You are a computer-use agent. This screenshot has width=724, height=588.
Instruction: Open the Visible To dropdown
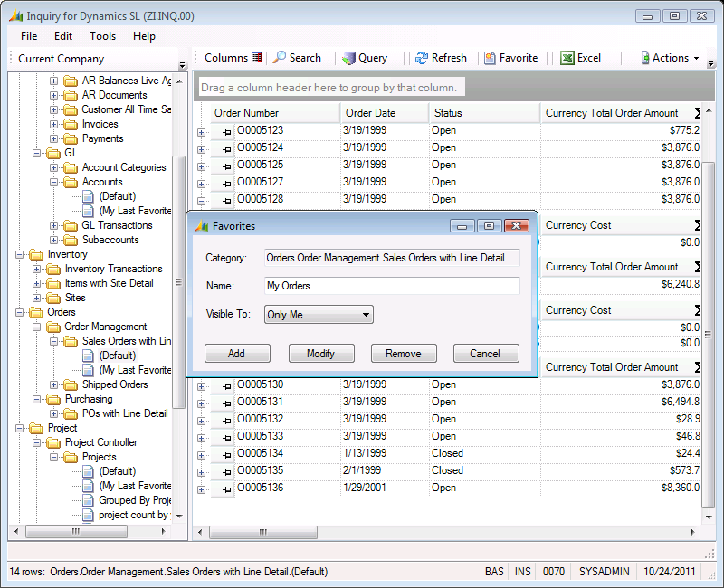click(x=319, y=315)
